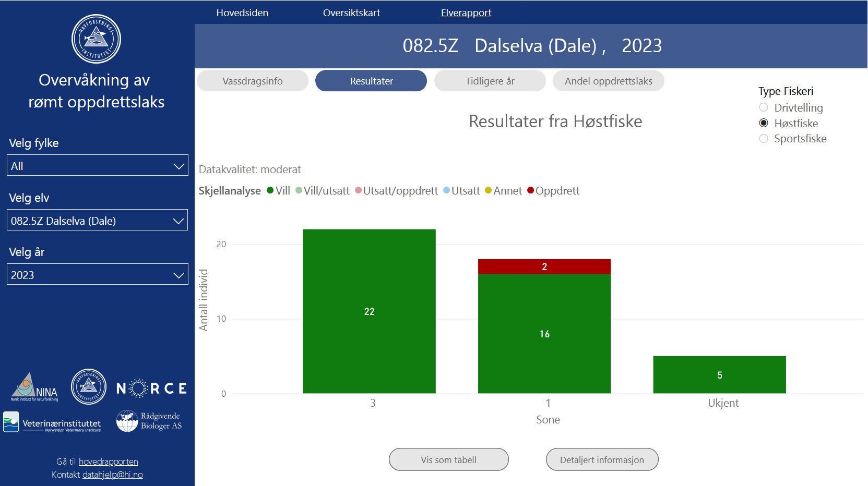Viewport: 868px width, 486px height.
Task: Expand the Velg elv river selector
Action: (x=97, y=220)
